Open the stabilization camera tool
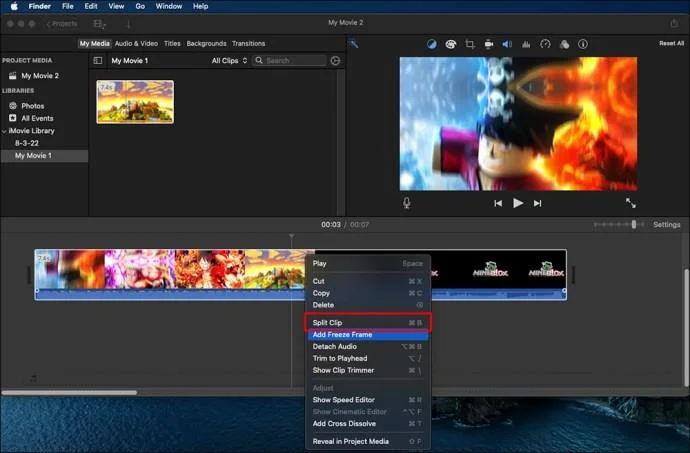 coord(488,44)
